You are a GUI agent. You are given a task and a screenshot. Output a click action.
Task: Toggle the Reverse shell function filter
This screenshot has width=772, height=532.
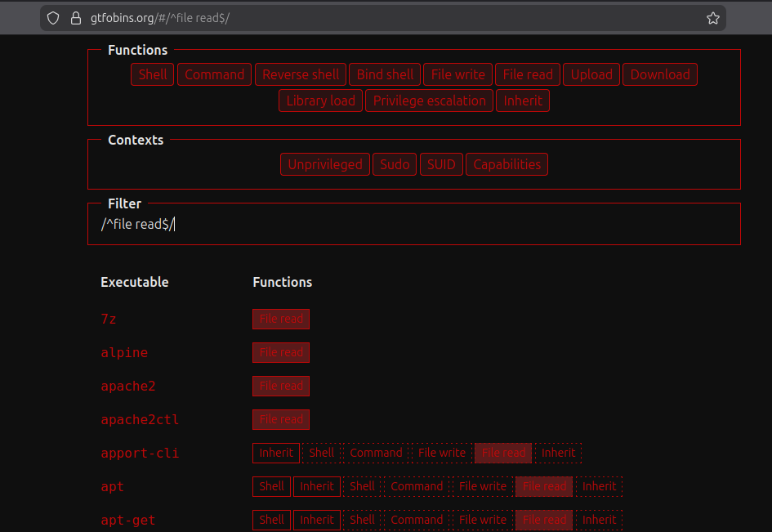(x=301, y=74)
